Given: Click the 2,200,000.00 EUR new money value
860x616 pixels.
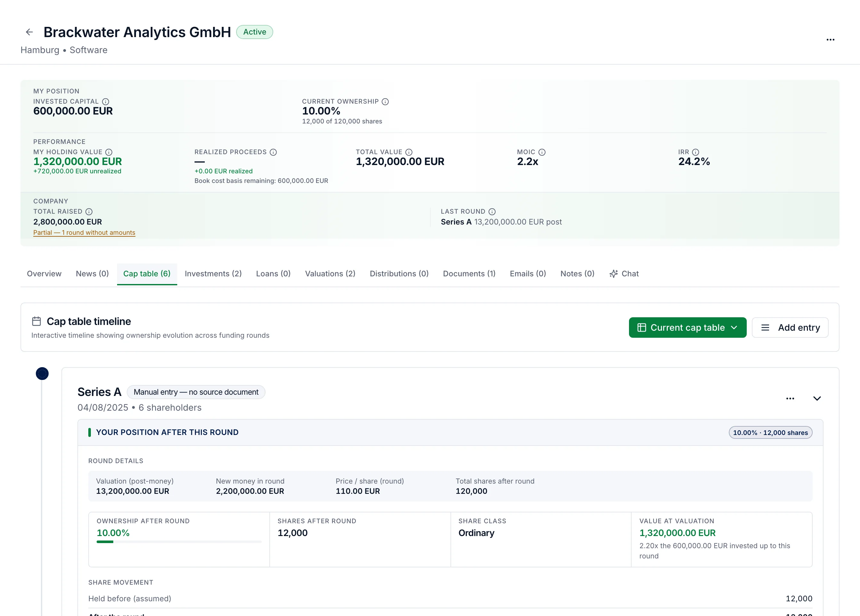Looking at the screenshot, I should coord(250,491).
